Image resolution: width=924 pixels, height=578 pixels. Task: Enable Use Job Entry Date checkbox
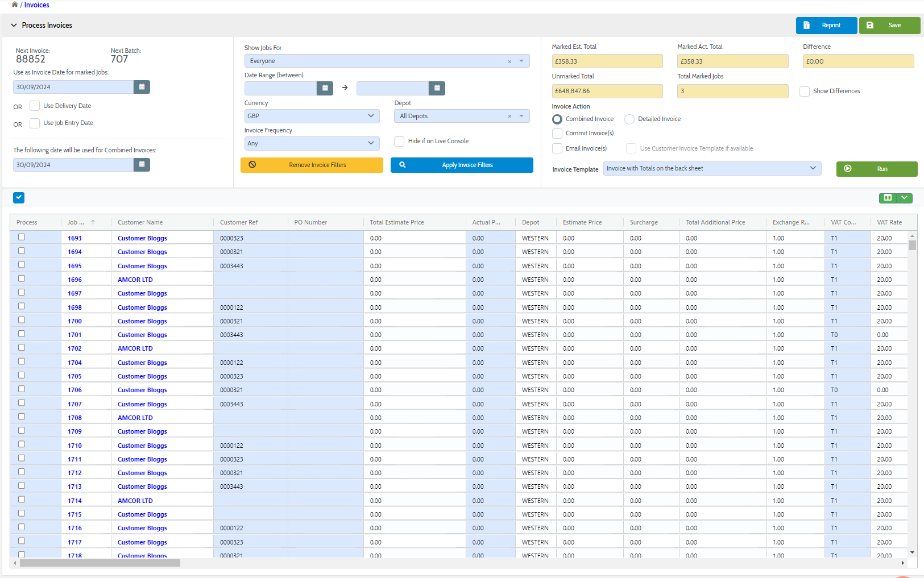pos(35,123)
